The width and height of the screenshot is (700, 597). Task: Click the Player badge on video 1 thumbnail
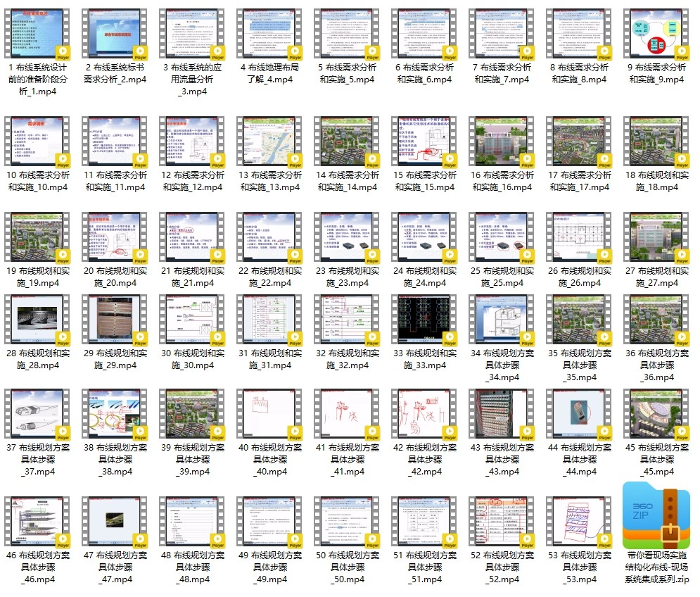point(63,51)
